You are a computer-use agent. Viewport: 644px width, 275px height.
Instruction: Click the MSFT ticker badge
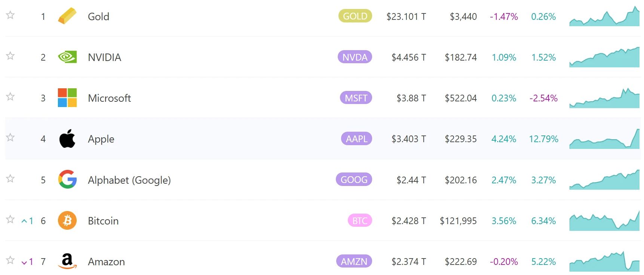click(x=356, y=98)
